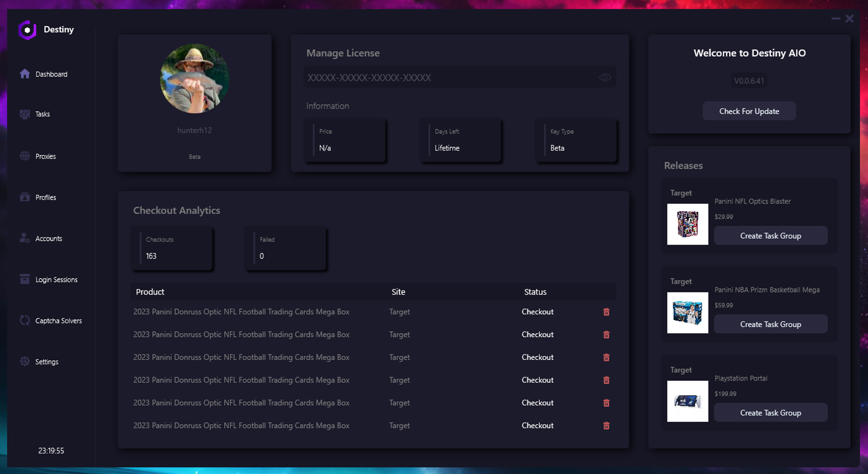This screenshot has width=868, height=474.
Task: Click the version number V0.0.6.41
Action: click(x=749, y=81)
